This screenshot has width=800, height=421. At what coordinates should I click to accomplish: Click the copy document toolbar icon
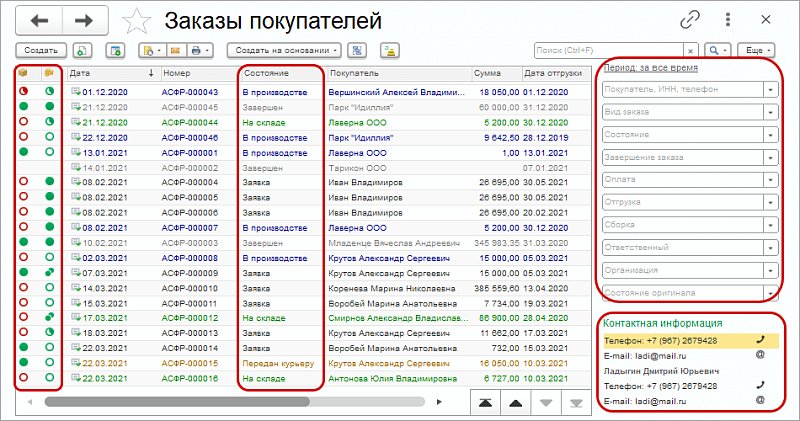tap(82, 51)
